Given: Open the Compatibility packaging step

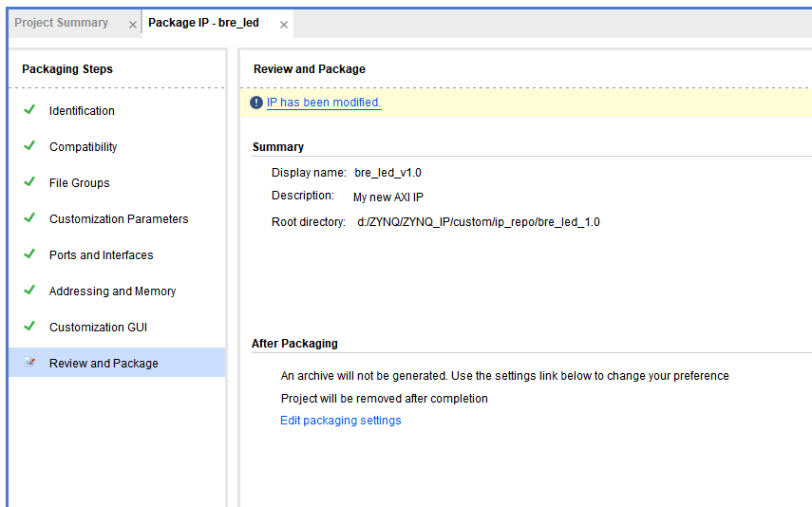Looking at the screenshot, I should (x=84, y=147).
